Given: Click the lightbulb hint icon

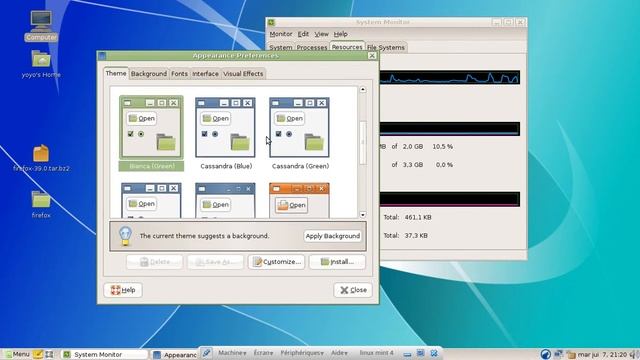Looking at the screenshot, I should click(x=125, y=236).
